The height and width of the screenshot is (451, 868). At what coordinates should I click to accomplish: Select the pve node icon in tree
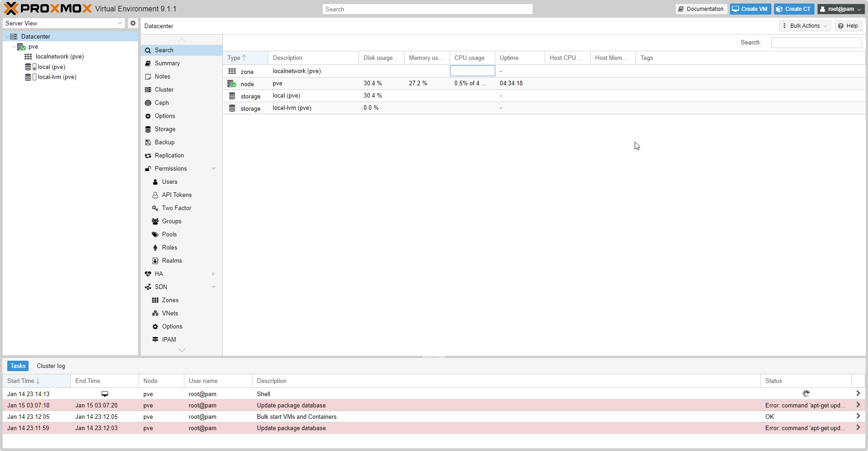pos(21,47)
